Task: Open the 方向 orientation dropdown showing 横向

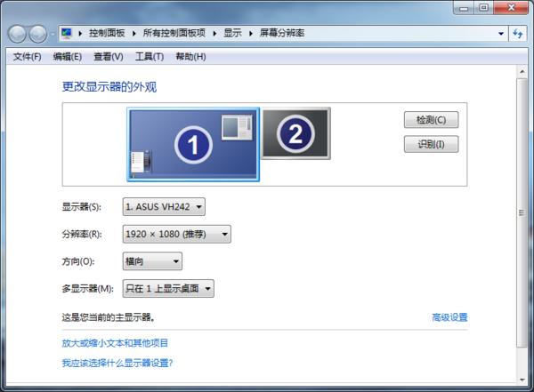Action: (x=152, y=261)
